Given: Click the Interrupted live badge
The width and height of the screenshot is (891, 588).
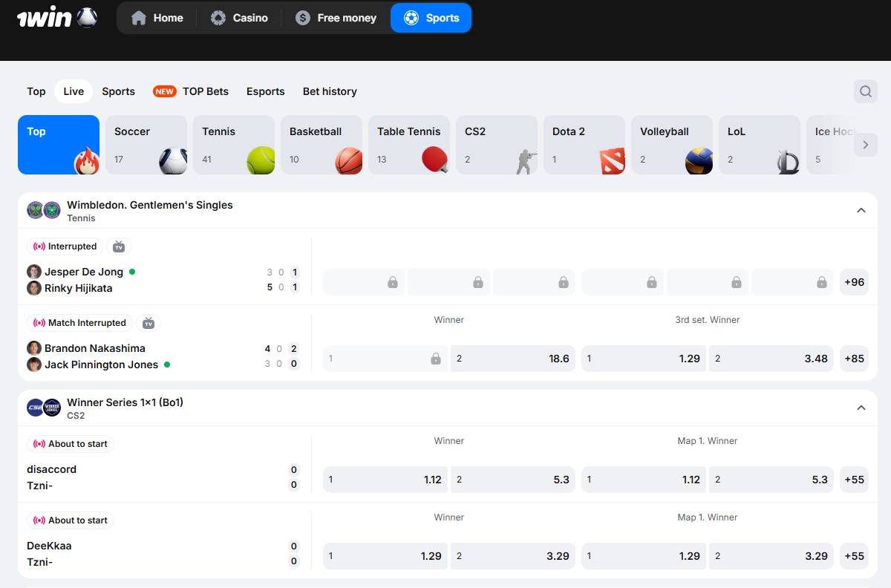Looking at the screenshot, I should [x=65, y=246].
